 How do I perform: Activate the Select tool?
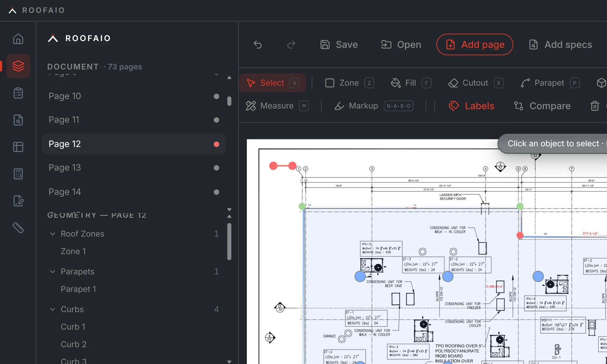click(273, 83)
